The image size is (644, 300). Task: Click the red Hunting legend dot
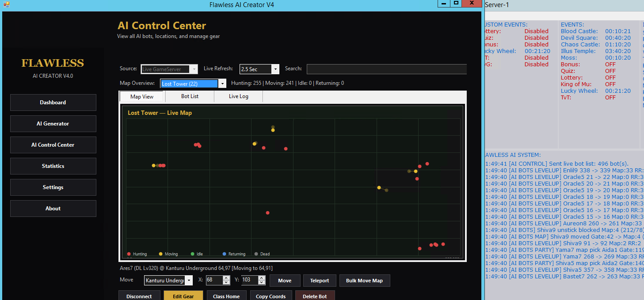coord(129,254)
